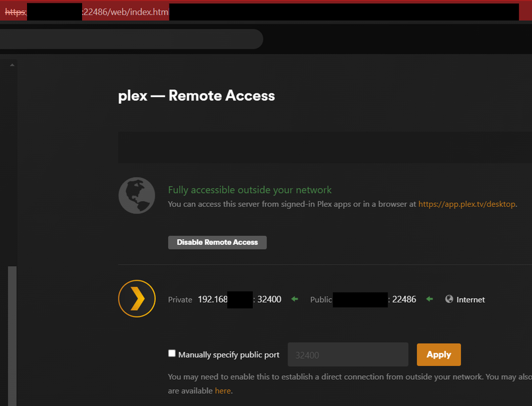Focus the public port input field
Screen dimensions: 532x406
(347, 354)
